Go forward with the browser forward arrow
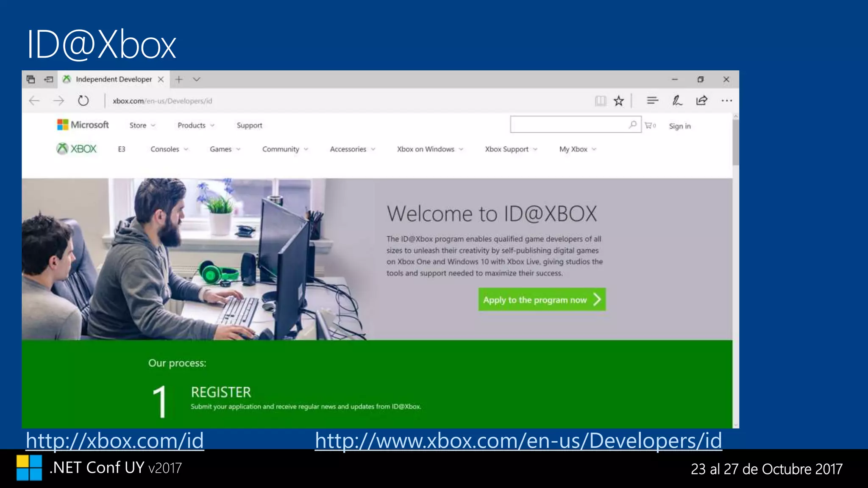The width and height of the screenshot is (868, 488). pyautogui.click(x=58, y=101)
